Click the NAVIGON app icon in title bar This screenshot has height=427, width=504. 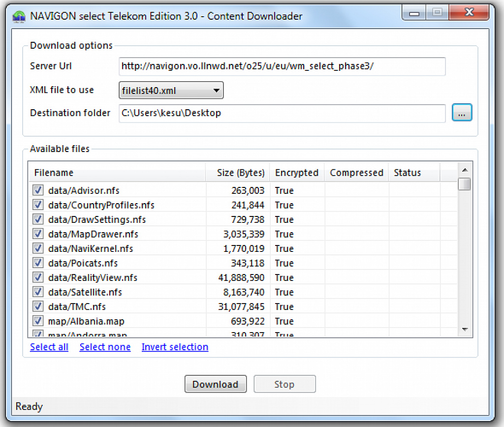click(19, 16)
